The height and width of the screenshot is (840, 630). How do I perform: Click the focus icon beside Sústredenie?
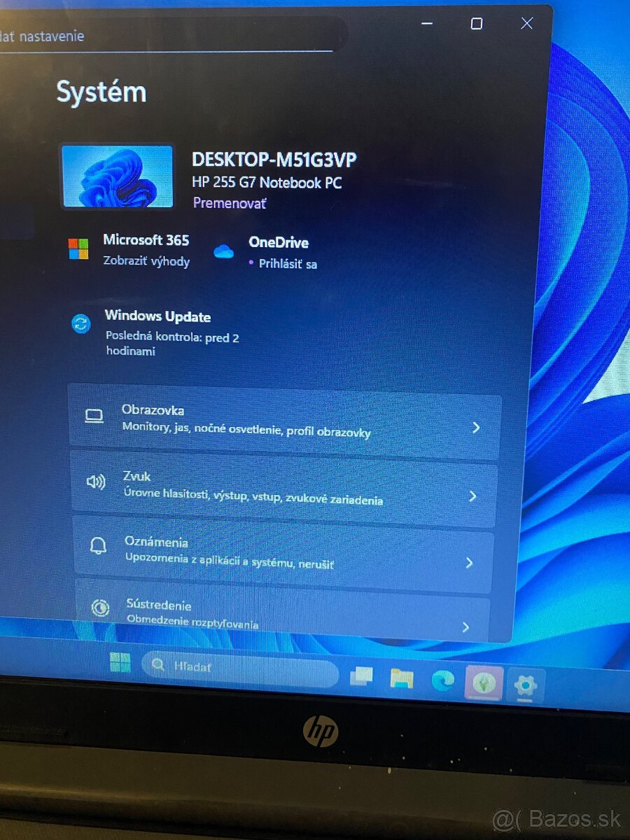click(100, 606)
